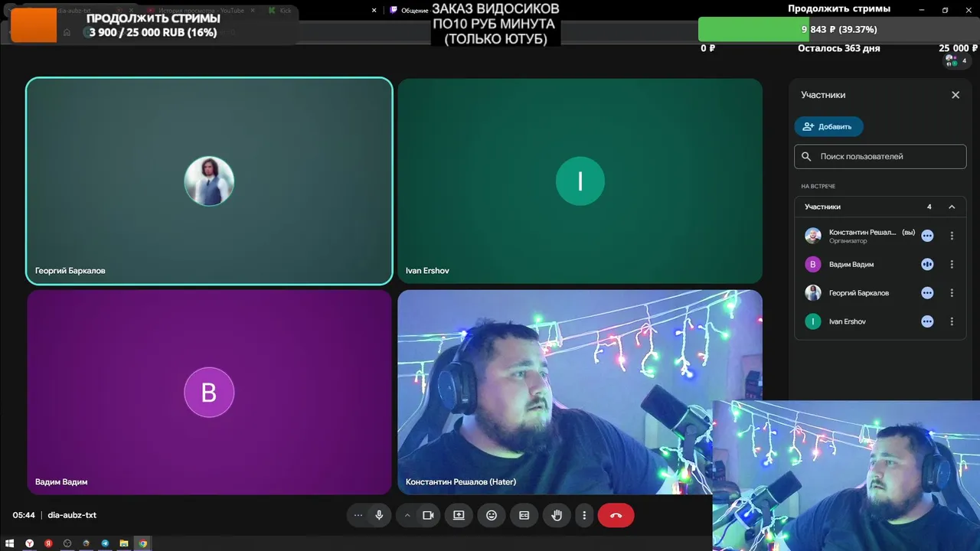Open more actions for Георгий Баркалов
Image resolution: width=980 pixels, height=551 pixels.
tap(952, 293)
